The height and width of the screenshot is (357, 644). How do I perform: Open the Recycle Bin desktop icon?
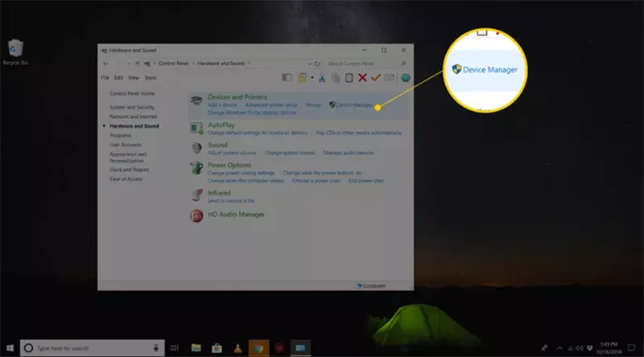(14, 50)
